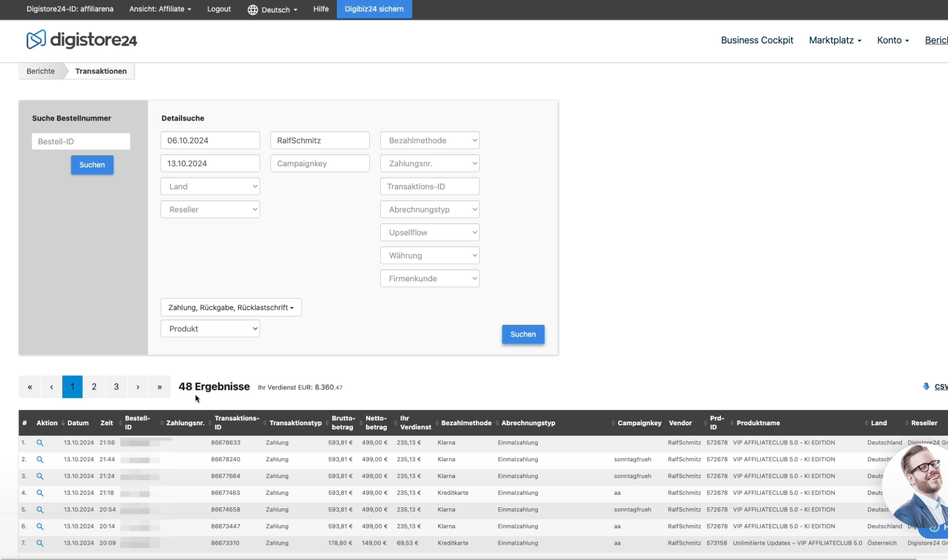Open the Bezahlmethode dropdown

[x=430, y=140]
